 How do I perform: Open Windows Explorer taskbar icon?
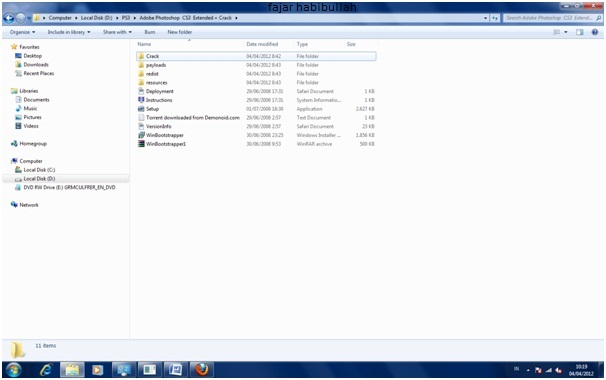[x=72, y=370]
